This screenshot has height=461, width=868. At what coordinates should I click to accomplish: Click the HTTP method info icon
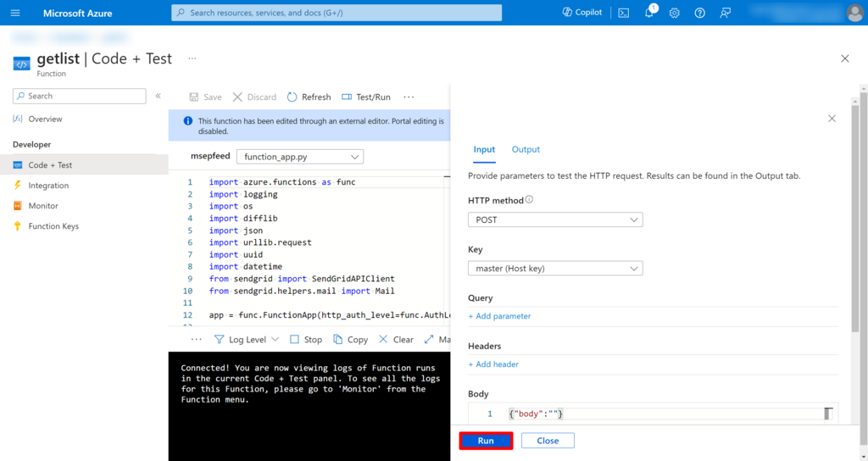coord(529,200)
